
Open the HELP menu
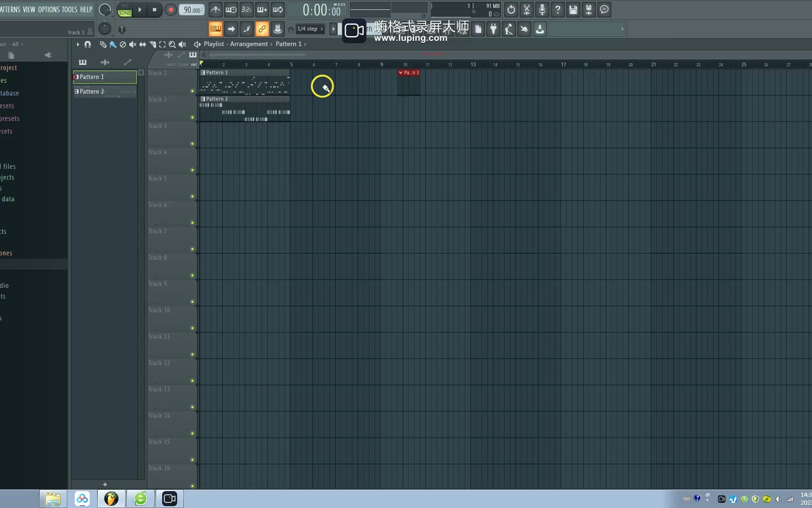86,9
